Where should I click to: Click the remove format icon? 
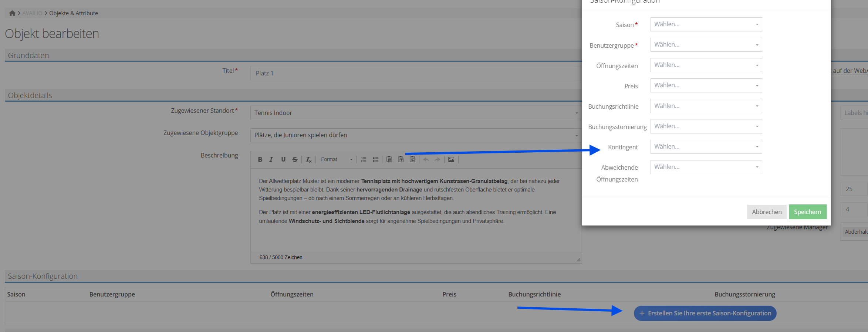[308, 159]
